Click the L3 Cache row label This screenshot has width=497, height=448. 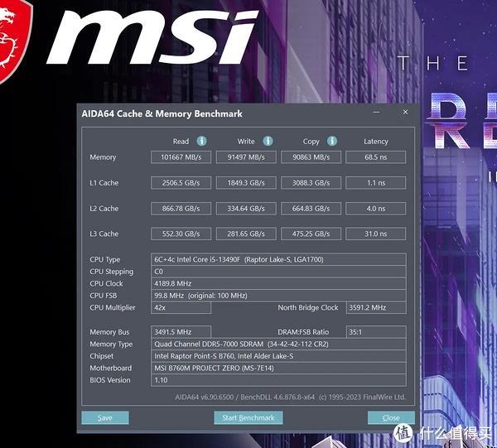(x=104, y=234)
